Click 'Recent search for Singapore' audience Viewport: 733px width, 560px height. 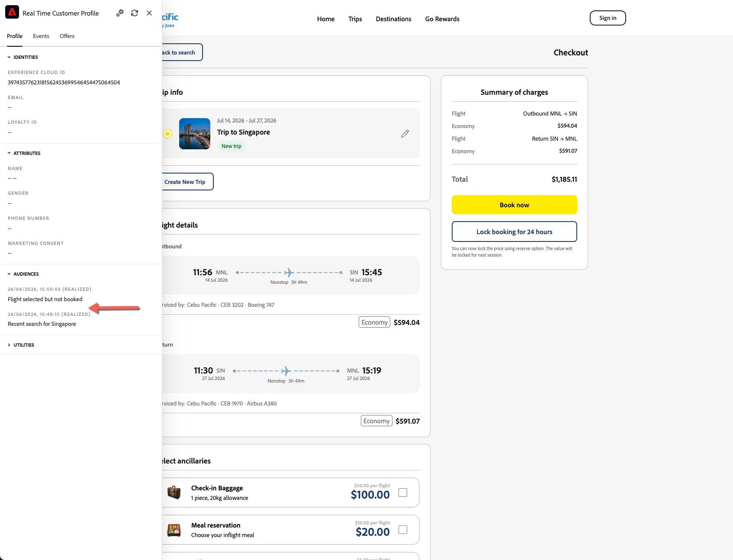pos(42,324)
